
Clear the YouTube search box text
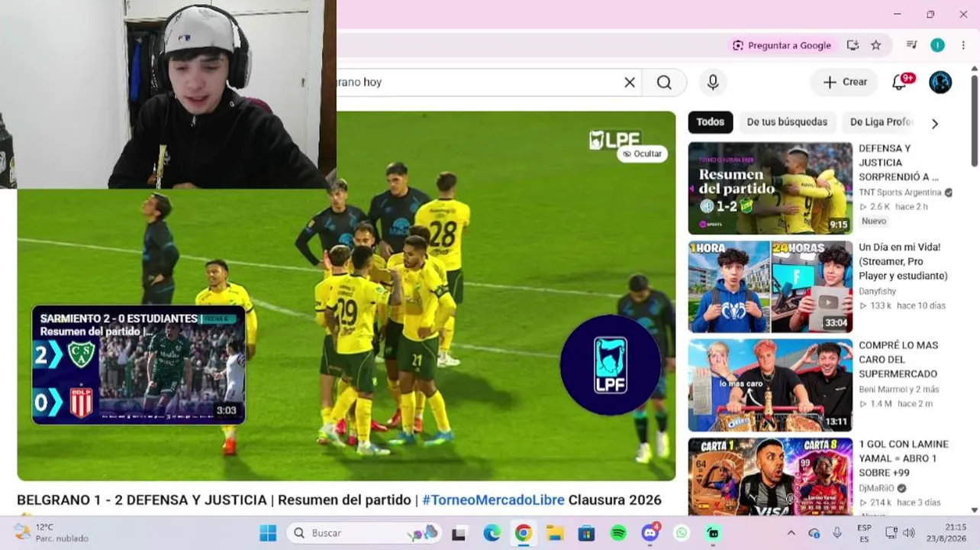click(x=630, y=82)
